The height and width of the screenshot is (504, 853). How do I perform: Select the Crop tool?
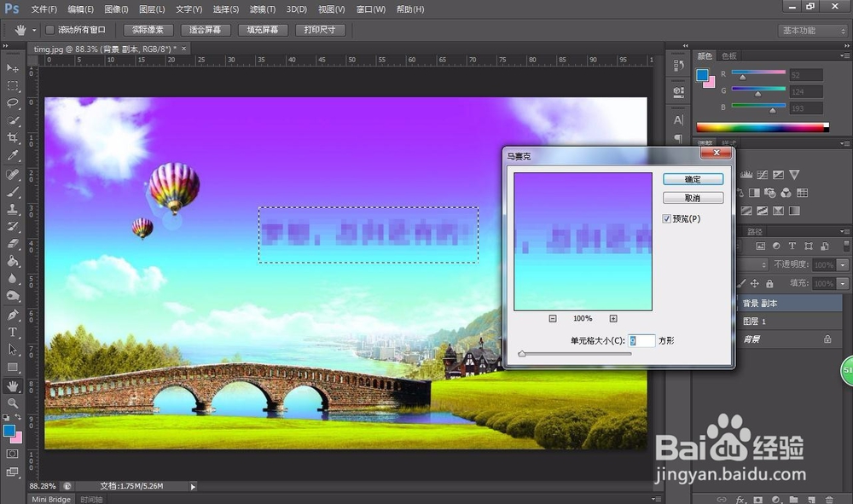pyautogui.click(x=13, y=137)
